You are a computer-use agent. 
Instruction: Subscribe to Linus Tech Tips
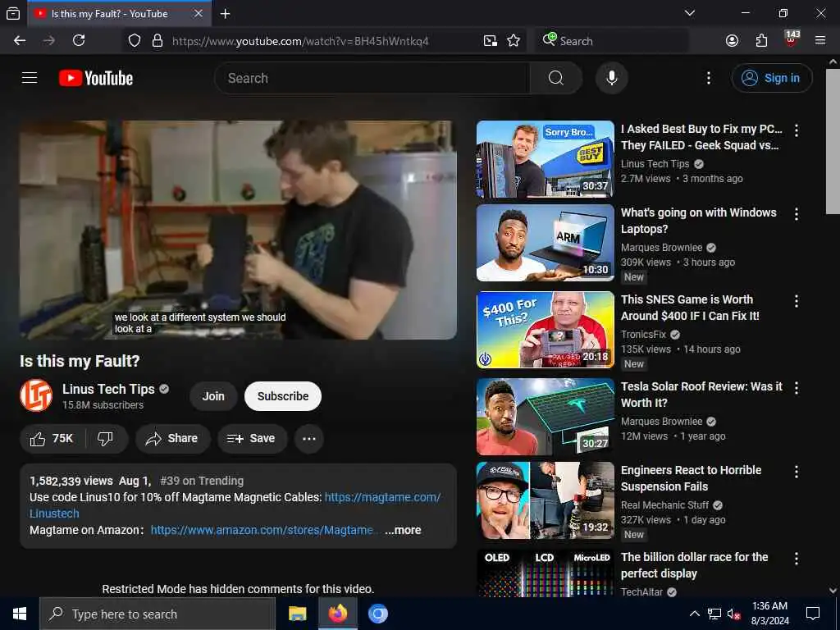(x=283, y=396)
